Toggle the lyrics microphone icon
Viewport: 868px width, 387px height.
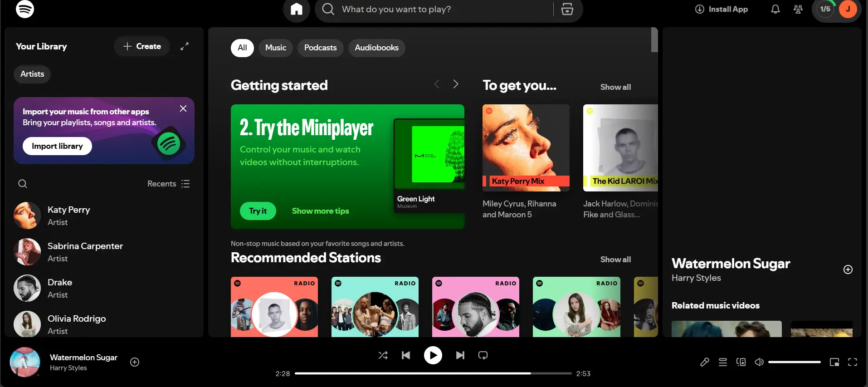(705, 362)
